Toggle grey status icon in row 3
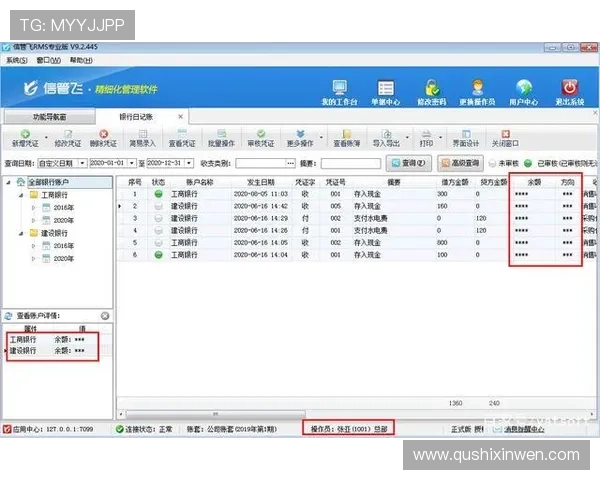The width and height of the screenshot is (600, 480). [158, 219]
